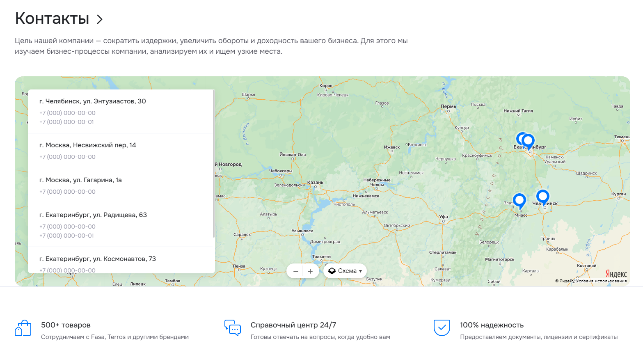Click phone ending 00-01 under Радищева, 63

coord(66,236)
